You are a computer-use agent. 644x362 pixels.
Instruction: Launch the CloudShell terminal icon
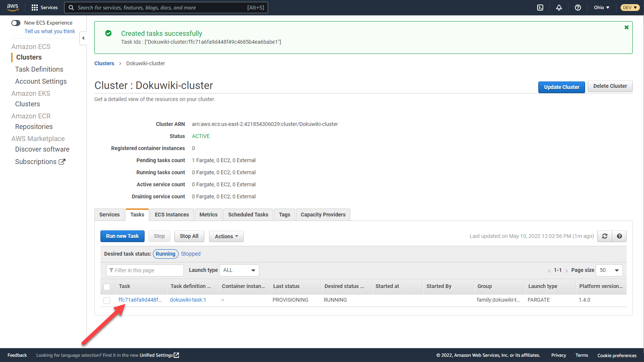pos(540,8)
